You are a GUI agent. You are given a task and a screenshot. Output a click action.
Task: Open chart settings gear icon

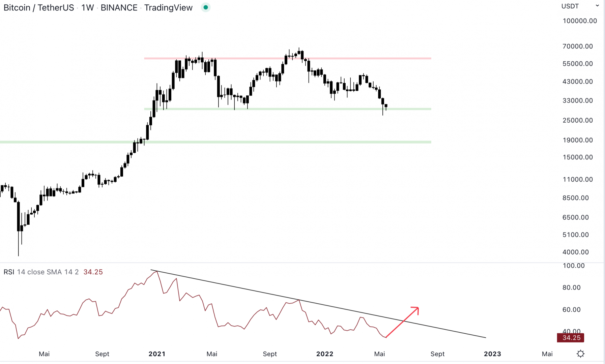pos(580,354)
